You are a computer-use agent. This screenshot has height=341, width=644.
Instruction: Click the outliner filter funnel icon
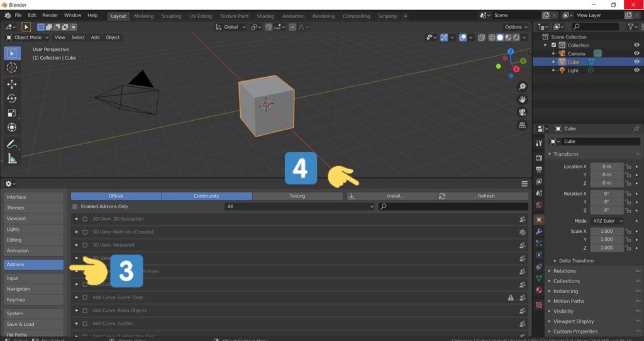click(631, 26)
